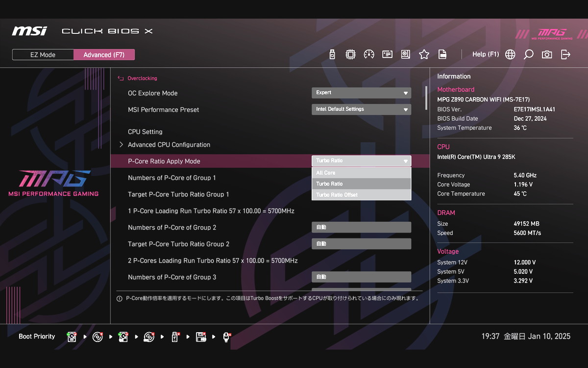Click the DRAM speed 5600 MT/s value

pyautogui.click(x=527, y=233)
